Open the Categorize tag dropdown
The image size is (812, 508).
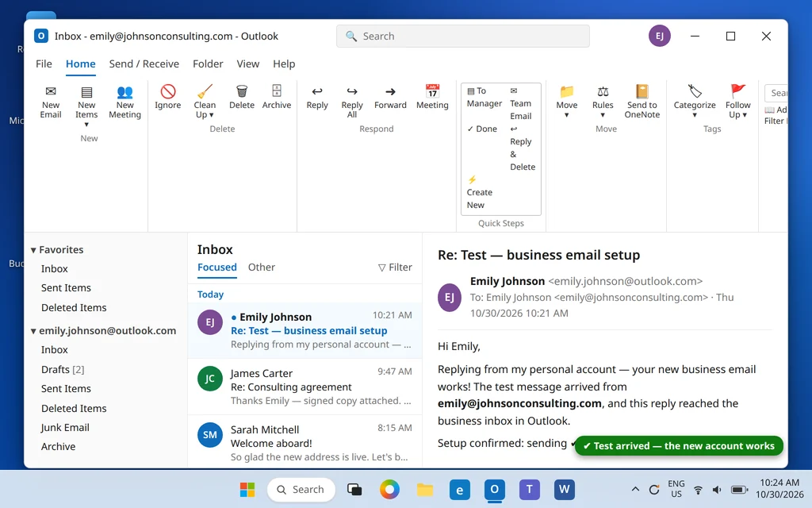(695, 102)
